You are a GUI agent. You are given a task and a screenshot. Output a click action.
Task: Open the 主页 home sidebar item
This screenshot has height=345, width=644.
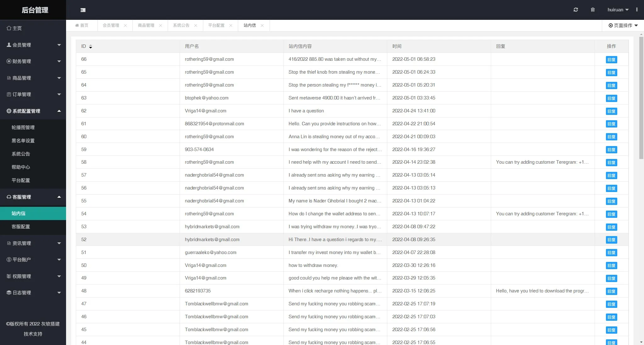[17, 28]
